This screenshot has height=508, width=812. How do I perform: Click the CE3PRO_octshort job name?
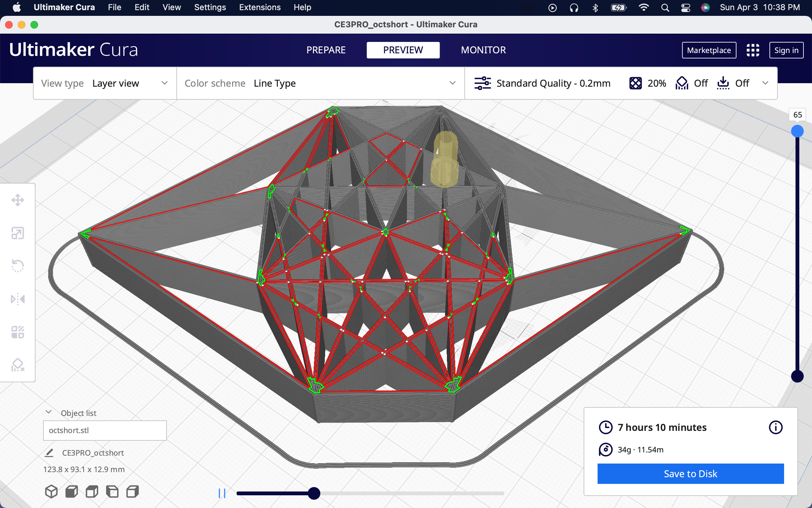point(93,452)
